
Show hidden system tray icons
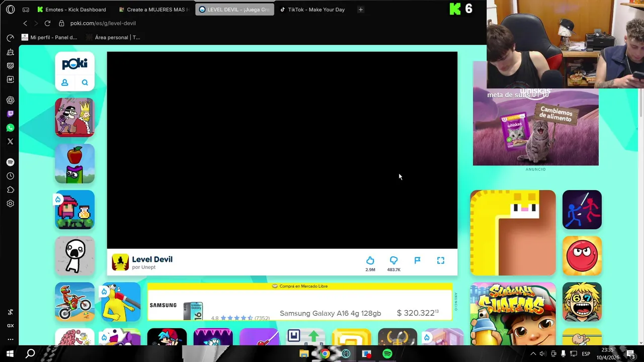pyautogui.click(x=533, y=354)
